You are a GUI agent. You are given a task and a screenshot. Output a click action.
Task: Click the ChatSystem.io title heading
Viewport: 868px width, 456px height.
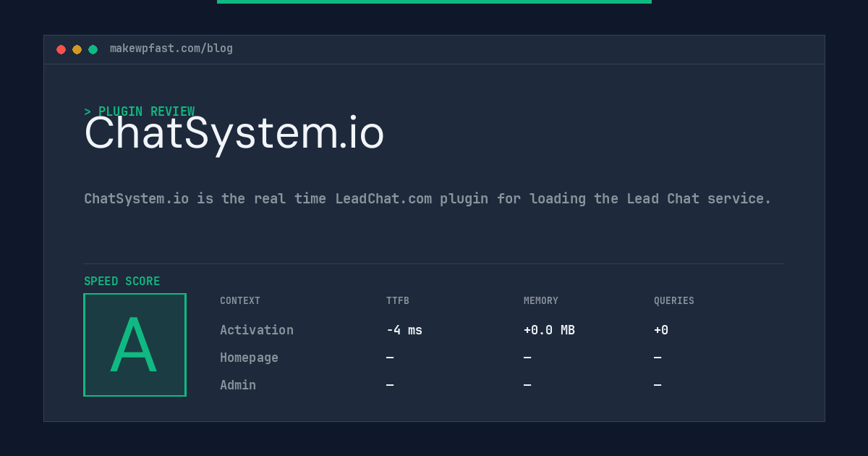pos(234,133)
